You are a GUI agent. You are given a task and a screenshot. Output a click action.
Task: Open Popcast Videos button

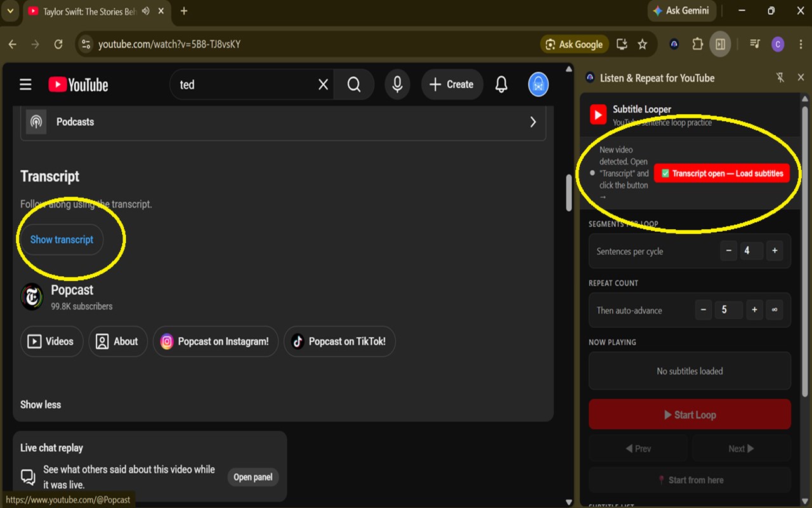(x=52, y=342)
